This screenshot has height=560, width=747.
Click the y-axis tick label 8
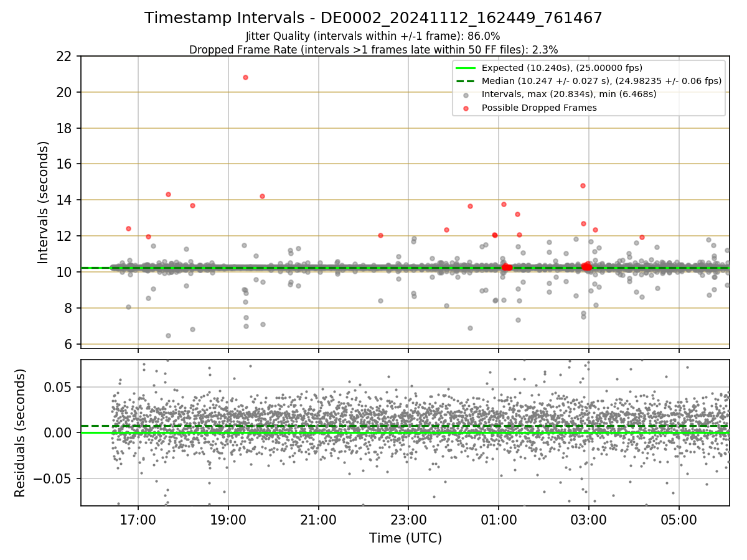pos(68,308)
